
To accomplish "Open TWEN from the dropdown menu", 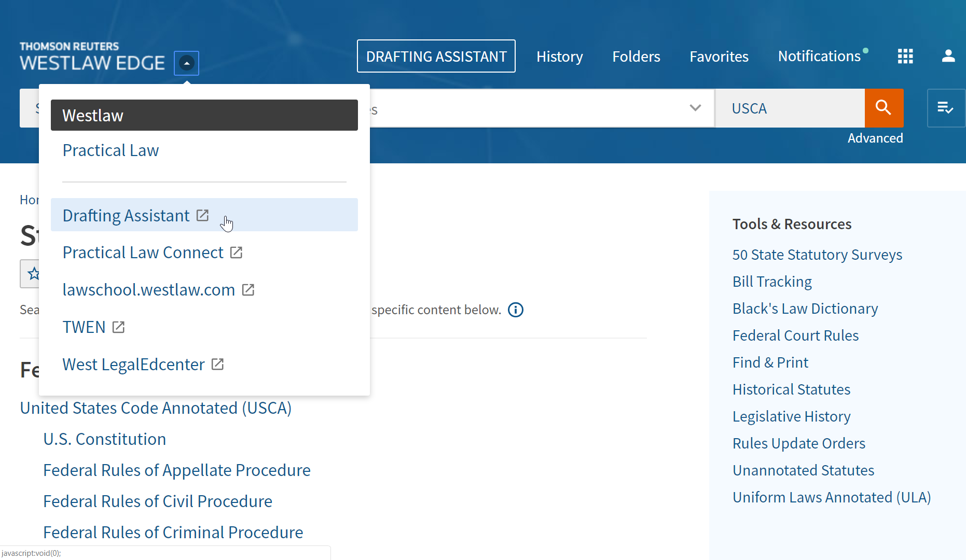I will click(x=84, y=327).
